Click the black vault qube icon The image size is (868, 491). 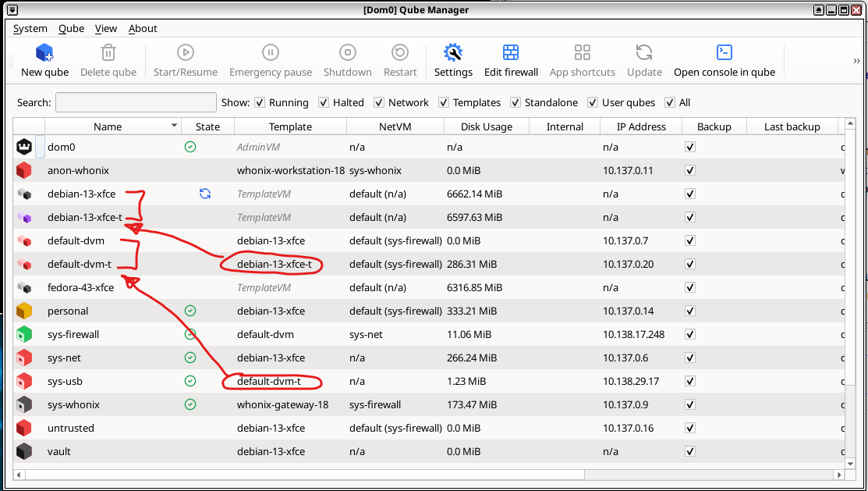(24, 451)
